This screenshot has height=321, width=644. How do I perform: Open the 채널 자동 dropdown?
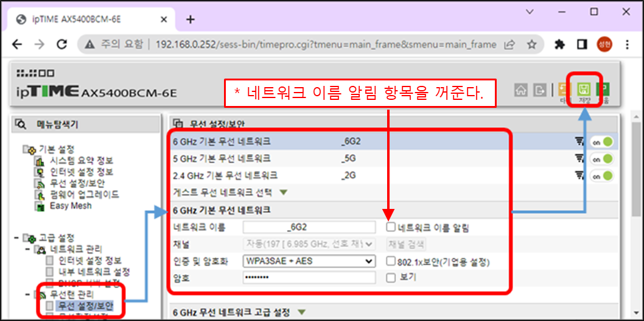(309, 244)
